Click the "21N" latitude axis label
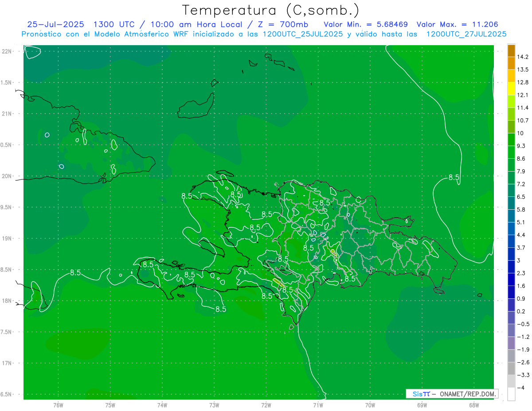This screenshot has height=411, width=532. tap(7, 114)
